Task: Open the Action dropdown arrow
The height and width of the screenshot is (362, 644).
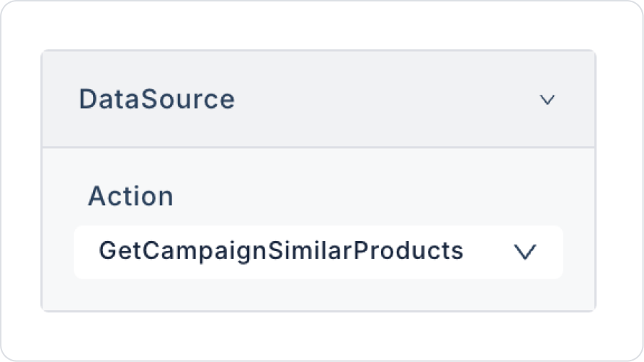Action: 525,251
